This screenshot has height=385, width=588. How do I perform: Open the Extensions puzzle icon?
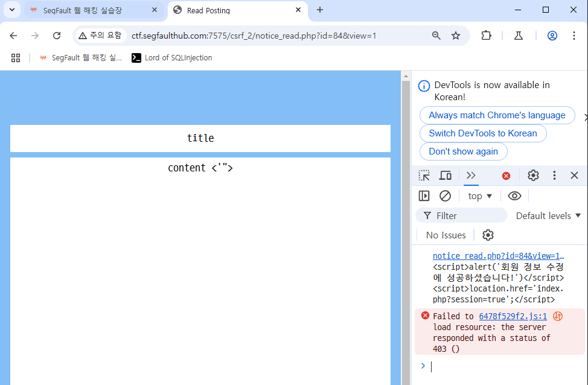486,36
